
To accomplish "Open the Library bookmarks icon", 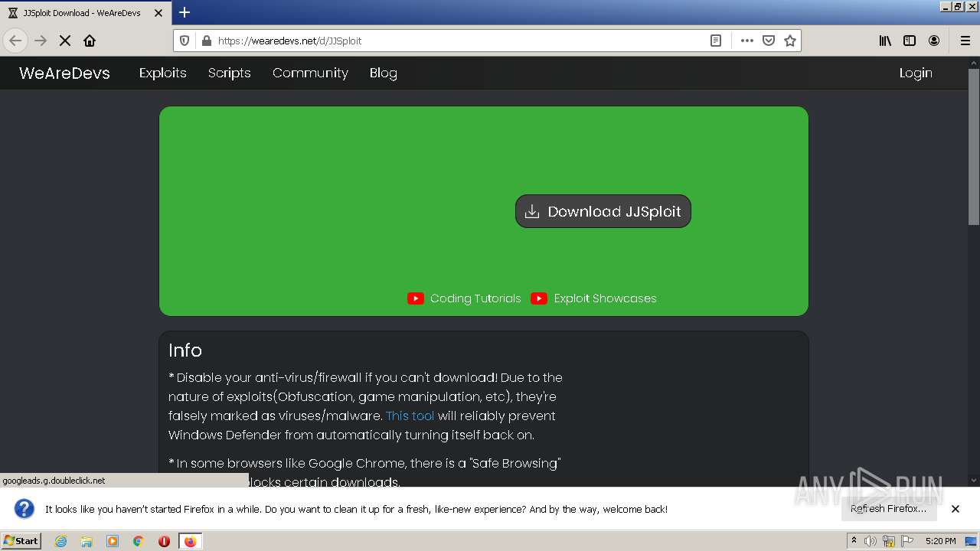I will pos(885,41).
